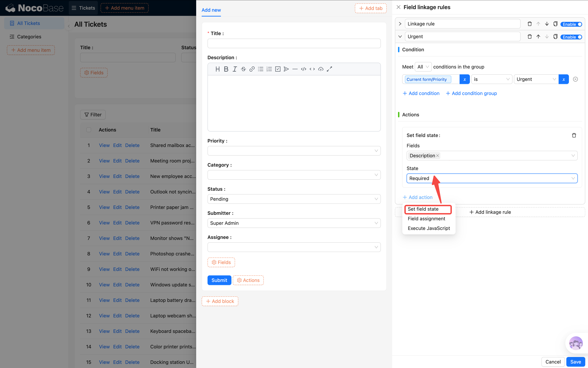
Task: Delete the Set field state action
Action: coord(574,135)
